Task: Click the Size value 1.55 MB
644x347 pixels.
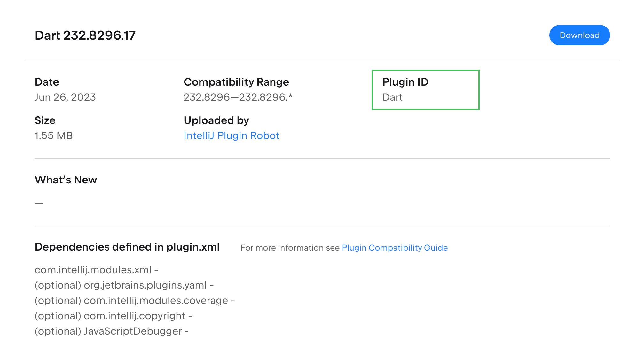Action: (x=53, y=135)
